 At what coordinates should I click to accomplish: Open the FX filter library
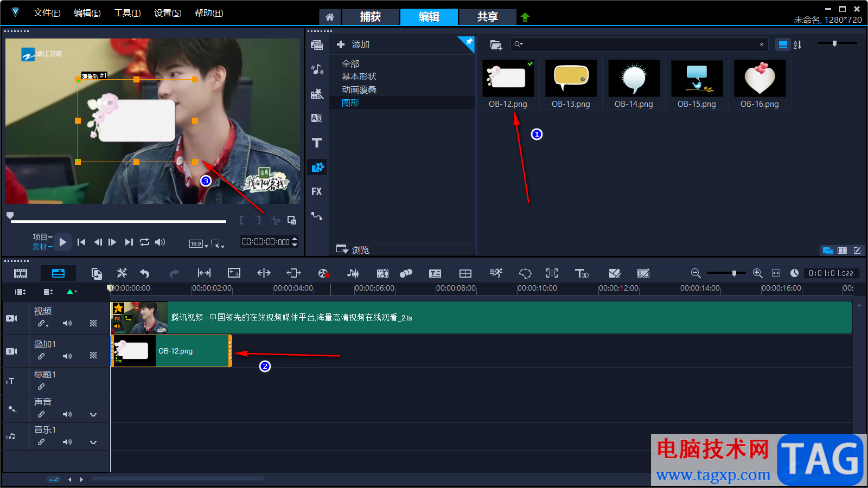click(x=317, y=191)
